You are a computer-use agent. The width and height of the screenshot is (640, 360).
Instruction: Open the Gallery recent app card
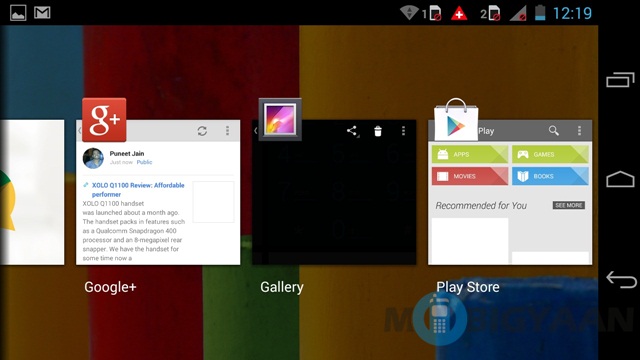click(x=334, y=192)
